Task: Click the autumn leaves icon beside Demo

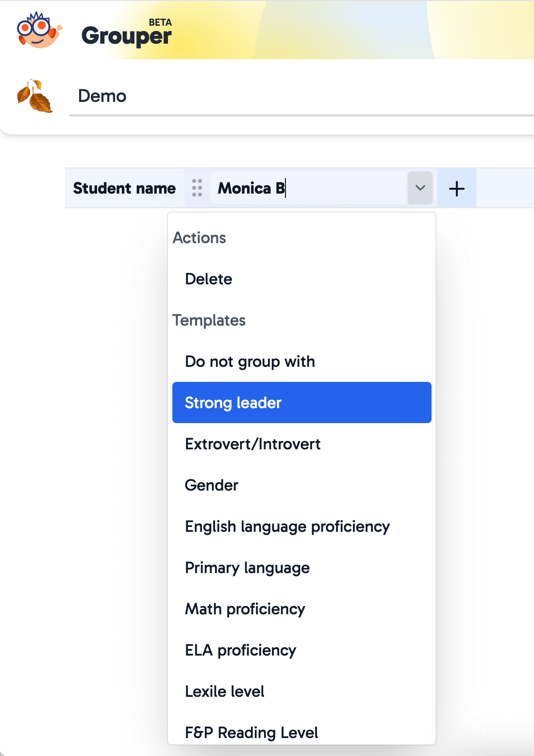Action: coord(34,95)
